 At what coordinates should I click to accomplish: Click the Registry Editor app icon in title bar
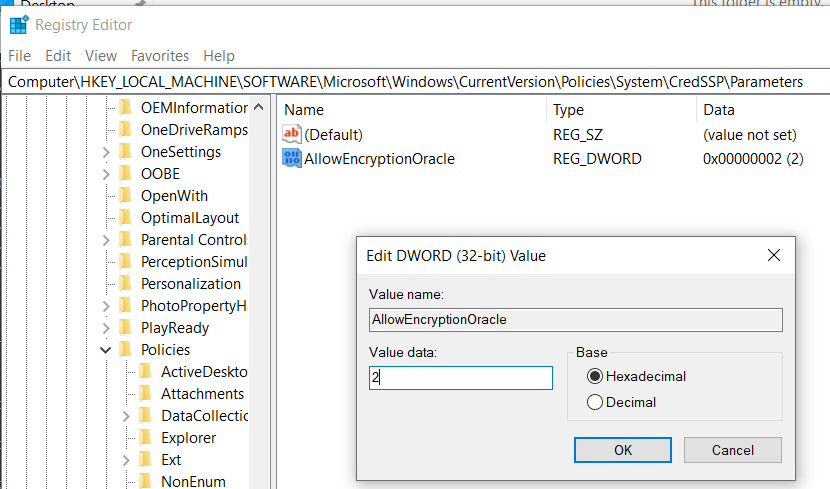point(19,25)
